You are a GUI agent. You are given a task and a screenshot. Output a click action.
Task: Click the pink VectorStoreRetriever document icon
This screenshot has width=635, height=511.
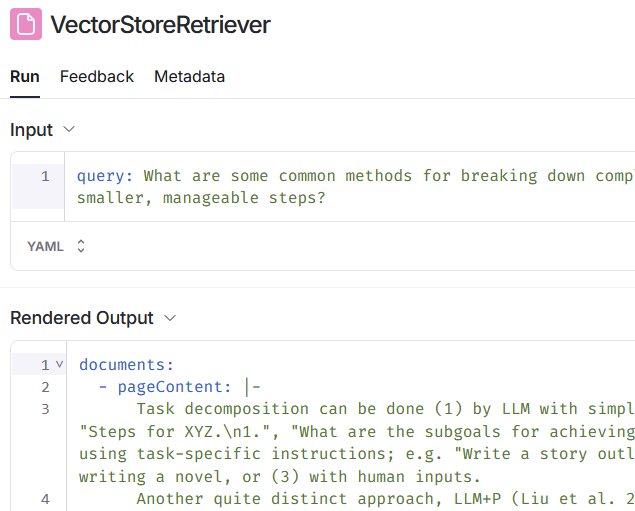[26, 25]
